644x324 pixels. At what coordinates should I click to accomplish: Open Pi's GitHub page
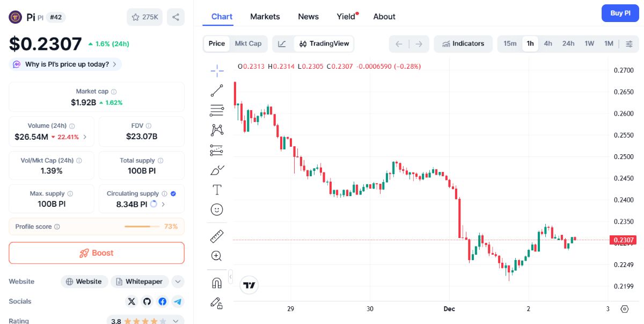point(147,301)
